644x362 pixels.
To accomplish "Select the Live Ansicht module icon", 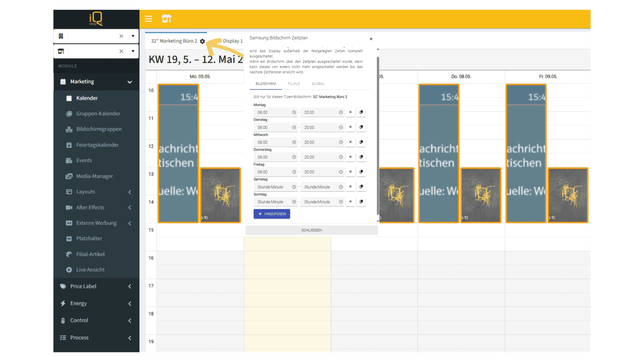I will tap(69, 269).
